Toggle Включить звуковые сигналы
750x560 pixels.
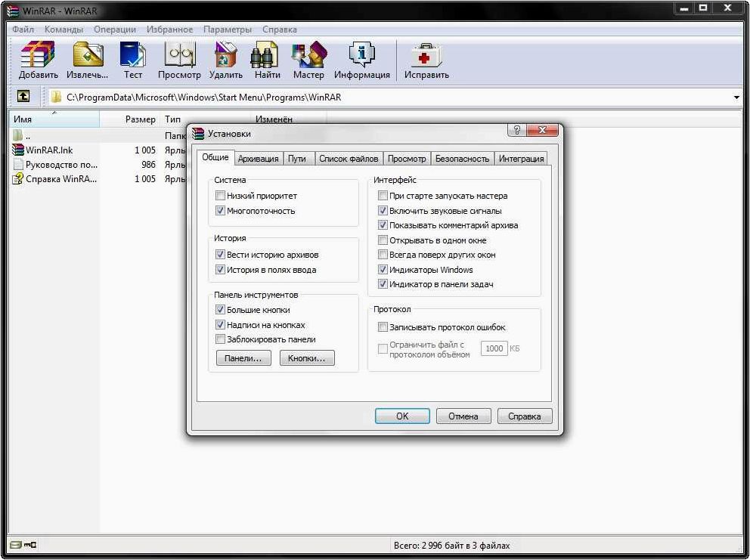[383, 210]
